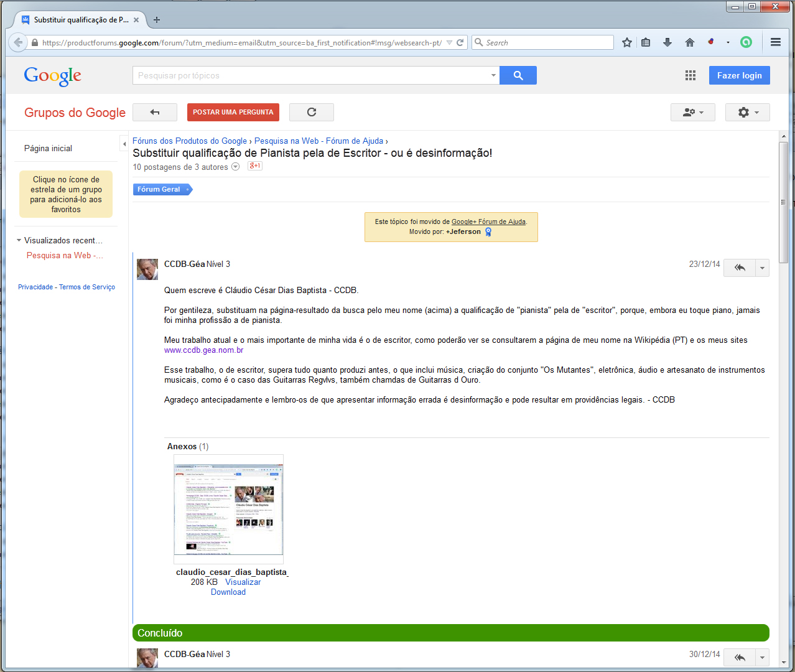The width and height of the screenshot is (795, 672).
Task: Click the Google +1 button
Action: coord(255,166)
